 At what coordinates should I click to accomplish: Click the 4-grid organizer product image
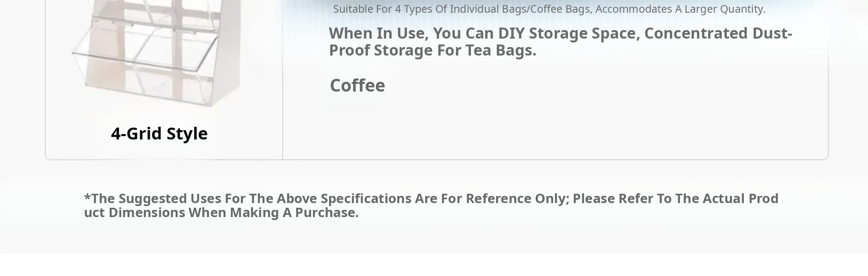[157, 55]
